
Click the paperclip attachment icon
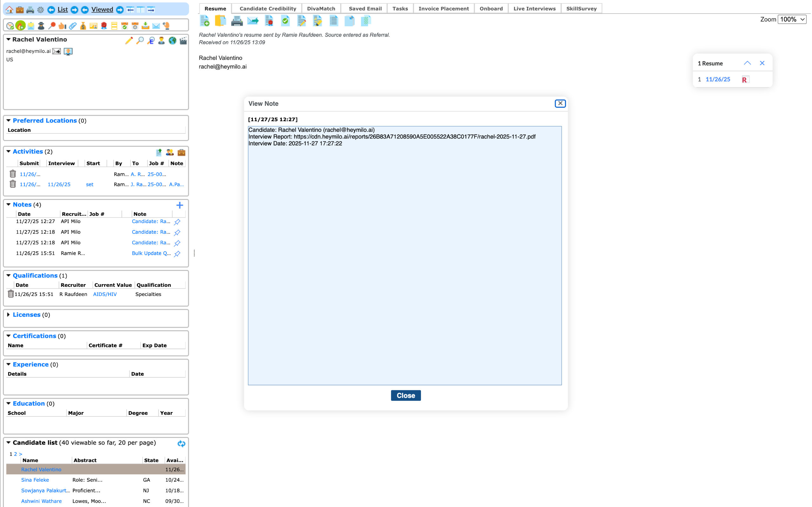[x=73, y=26]
